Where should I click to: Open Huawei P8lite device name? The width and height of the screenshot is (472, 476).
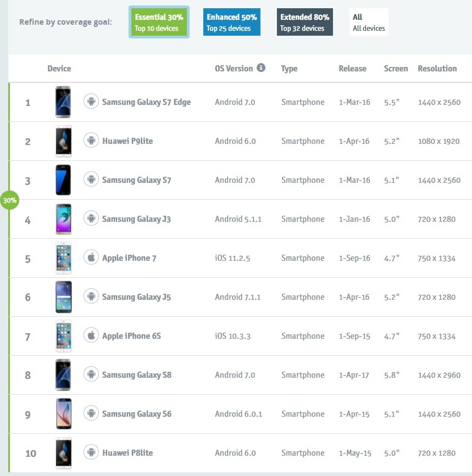click(x=127, y=452)
